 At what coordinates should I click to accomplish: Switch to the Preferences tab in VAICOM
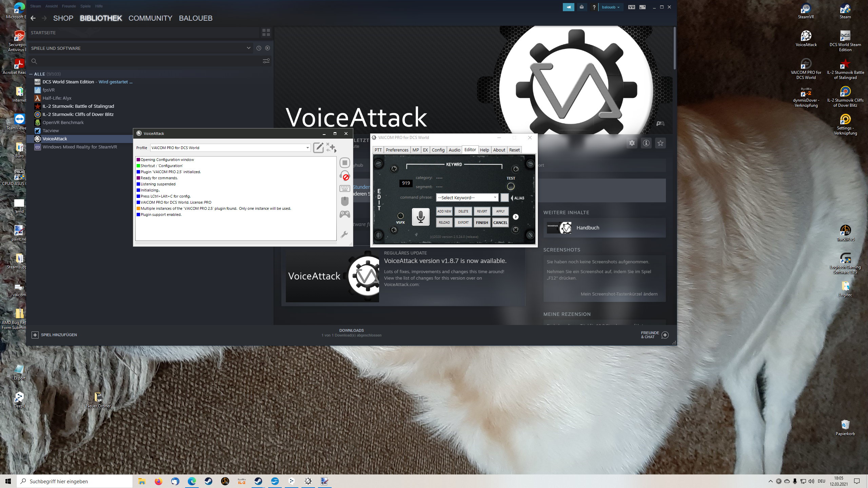pyautogui.click(x=397, y=150)
